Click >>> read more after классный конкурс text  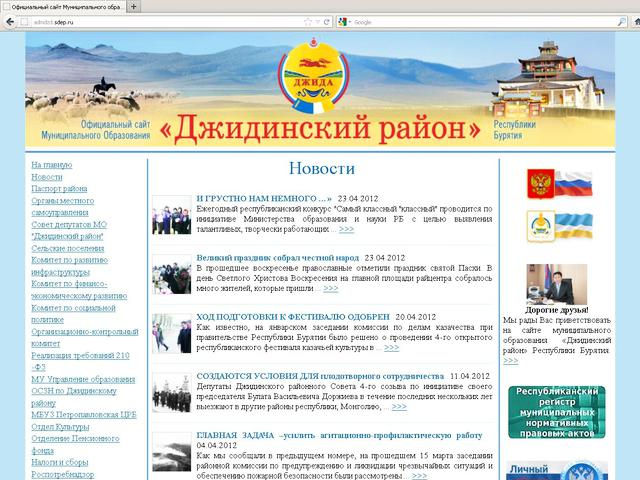[346, 229]
